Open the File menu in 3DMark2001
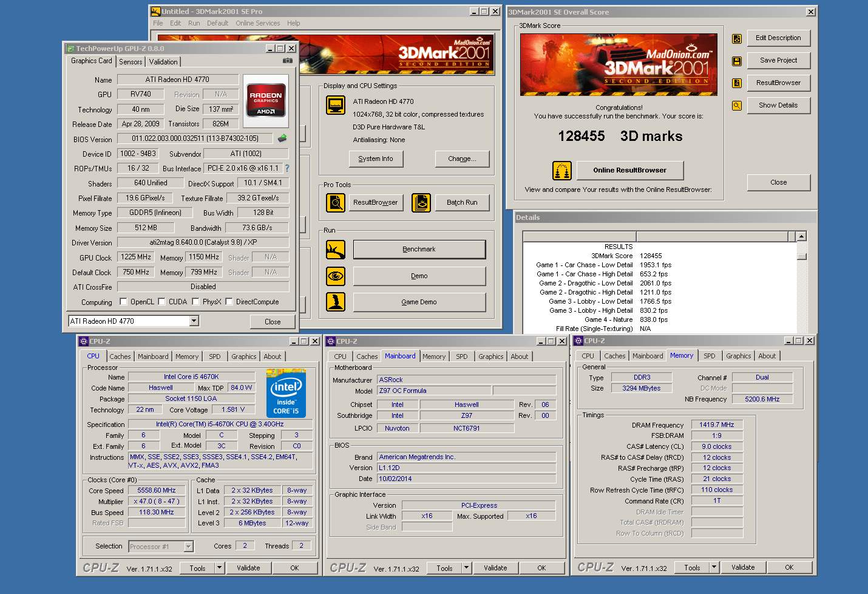Screen dimensions: 868x594 (158, 23)
